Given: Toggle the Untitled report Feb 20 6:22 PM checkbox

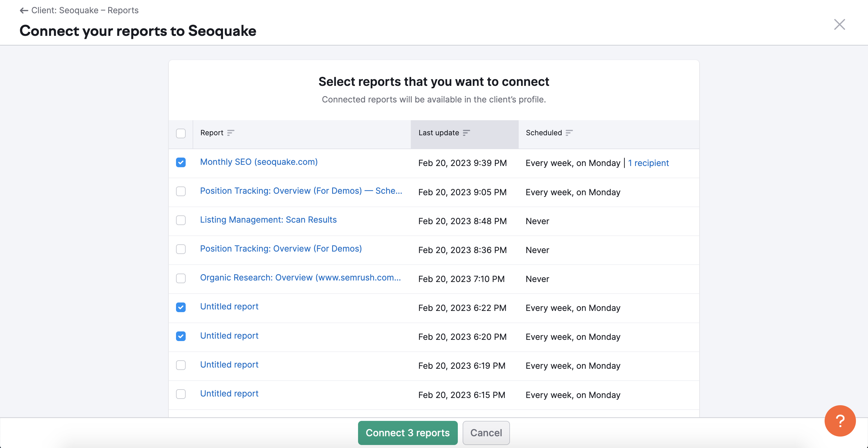Looking at the screenshot, I should pos(181,307).
